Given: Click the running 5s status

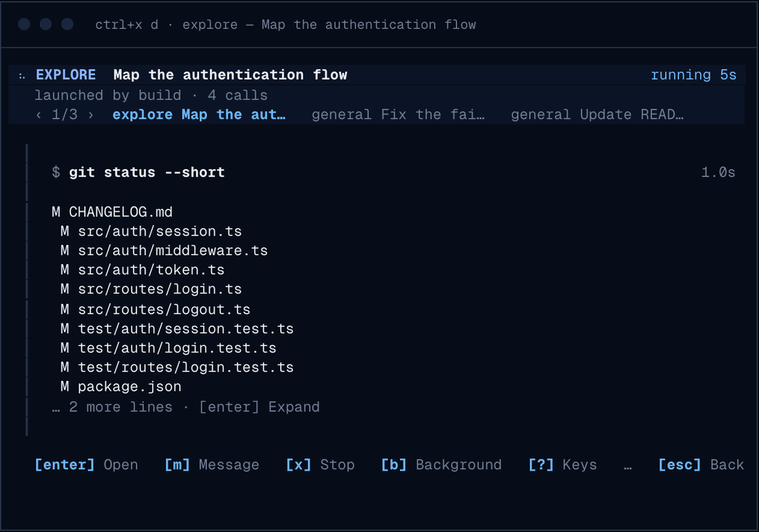Looking at the screenshot, I should pyautogui.click(x=693, y=75).
